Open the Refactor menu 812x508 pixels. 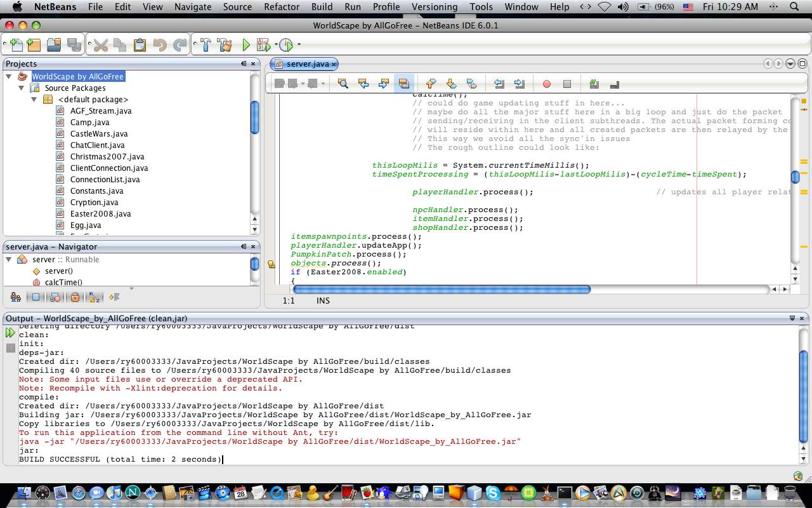tap(282, 7)
